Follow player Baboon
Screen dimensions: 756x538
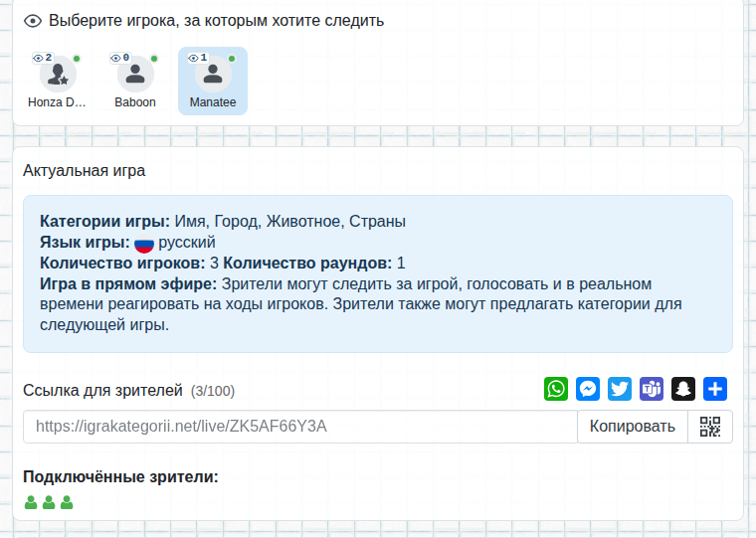(x=135, y=81)
